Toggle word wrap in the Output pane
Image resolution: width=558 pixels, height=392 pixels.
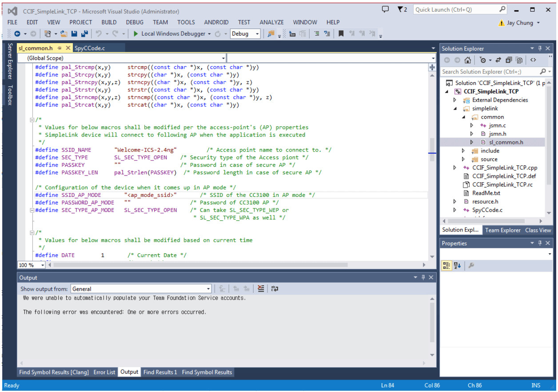click(x=275, y=288)
